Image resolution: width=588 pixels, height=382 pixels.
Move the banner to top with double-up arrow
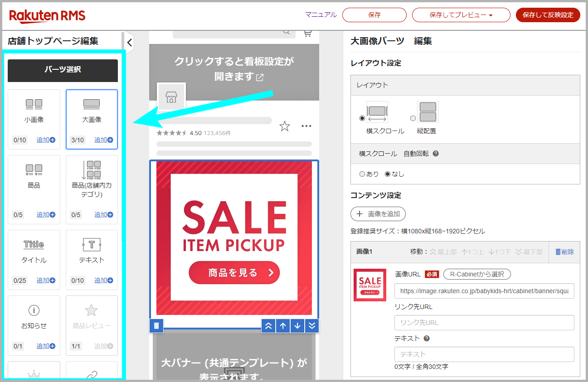point(268,325)
